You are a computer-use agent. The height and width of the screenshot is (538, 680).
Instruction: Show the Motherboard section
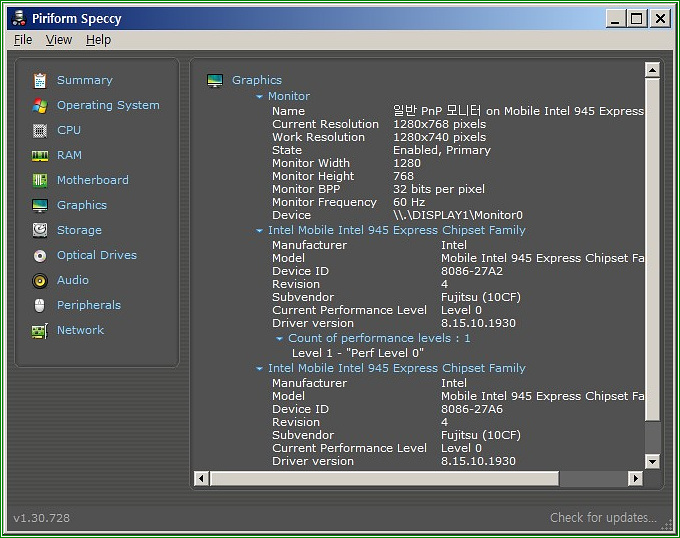tap(93, 180)
